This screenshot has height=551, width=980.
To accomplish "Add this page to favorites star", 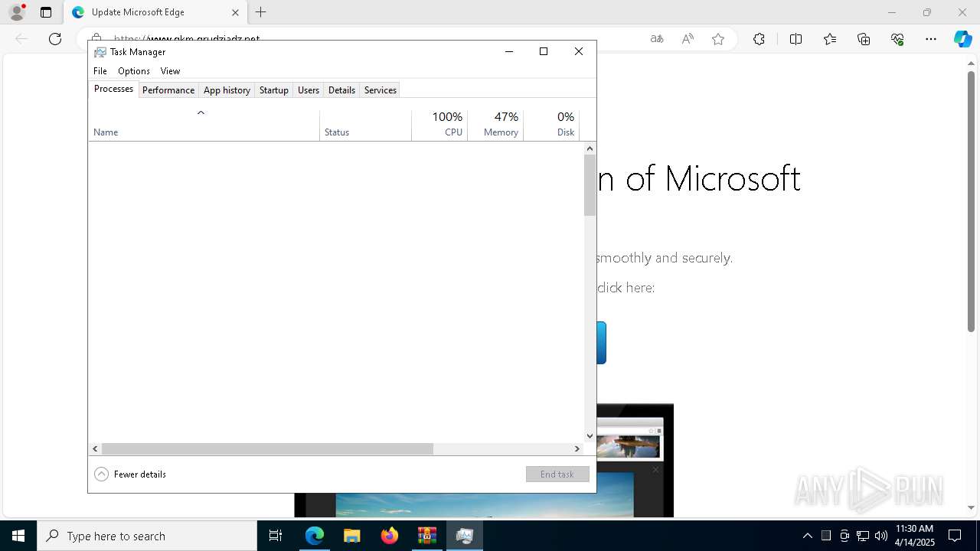I will click(718, 39).
